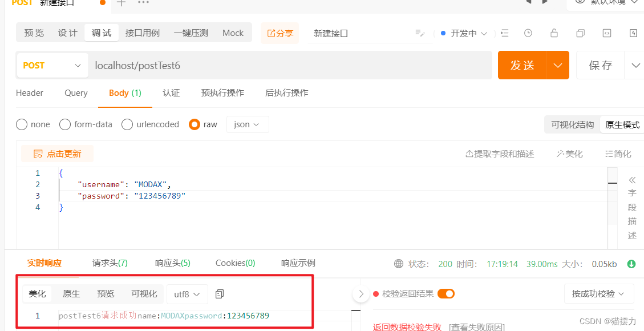Select the 可视化 response view
Screen dimensions: 644x331
click(x=144, y=294)
